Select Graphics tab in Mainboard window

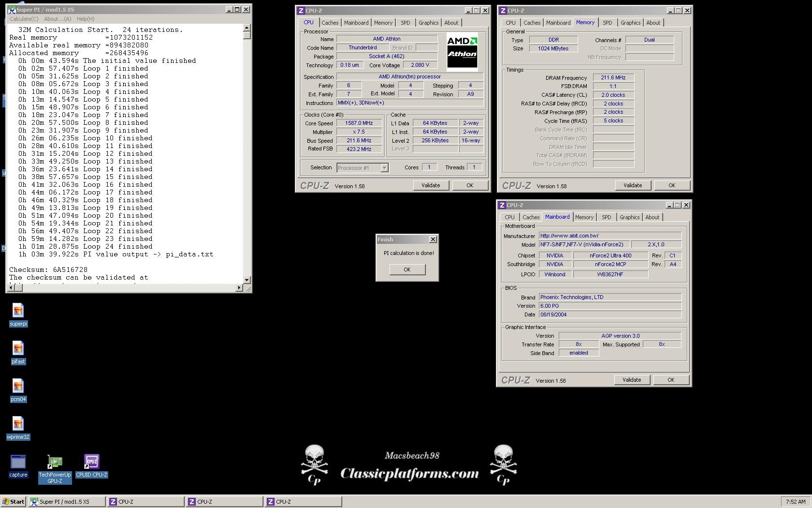click(x=630, y=217)
